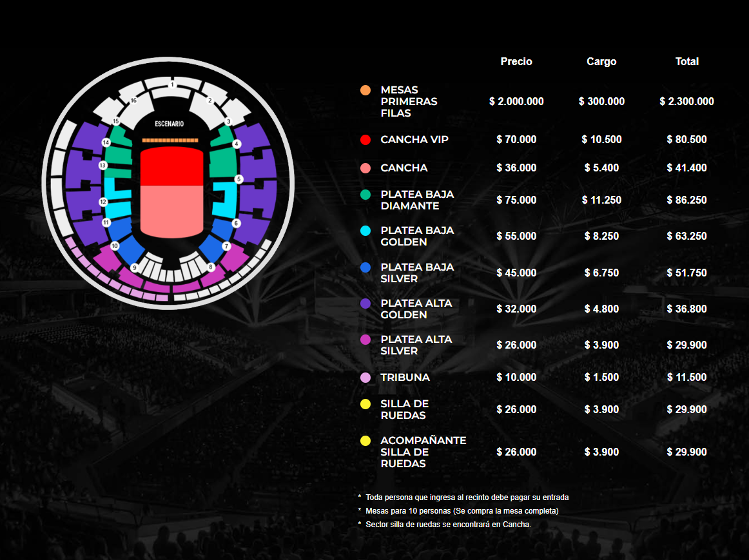Click the red Cancha VIP legend dot

(x=365, y=140)
